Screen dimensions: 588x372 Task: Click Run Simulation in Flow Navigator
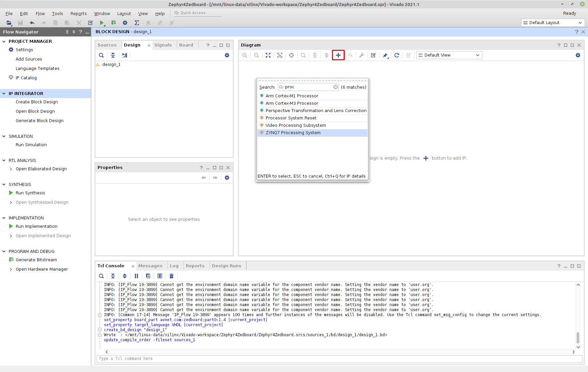[x=31, y=145]
